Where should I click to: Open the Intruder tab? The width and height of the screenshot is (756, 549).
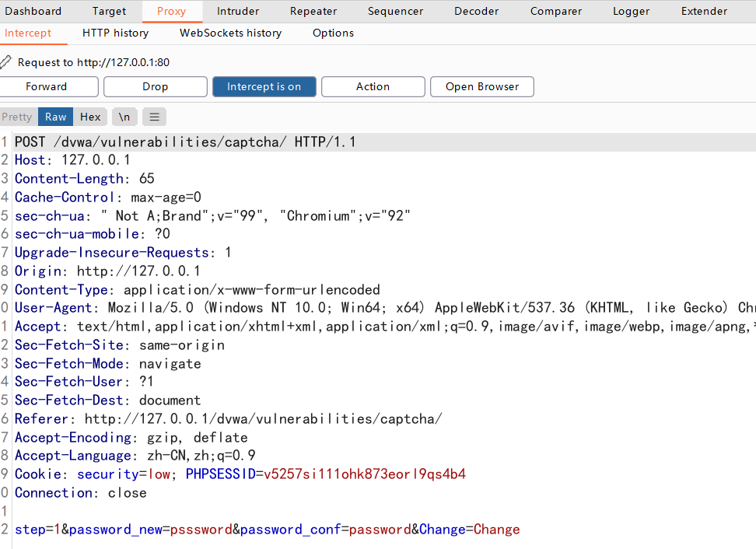(237, 11)
